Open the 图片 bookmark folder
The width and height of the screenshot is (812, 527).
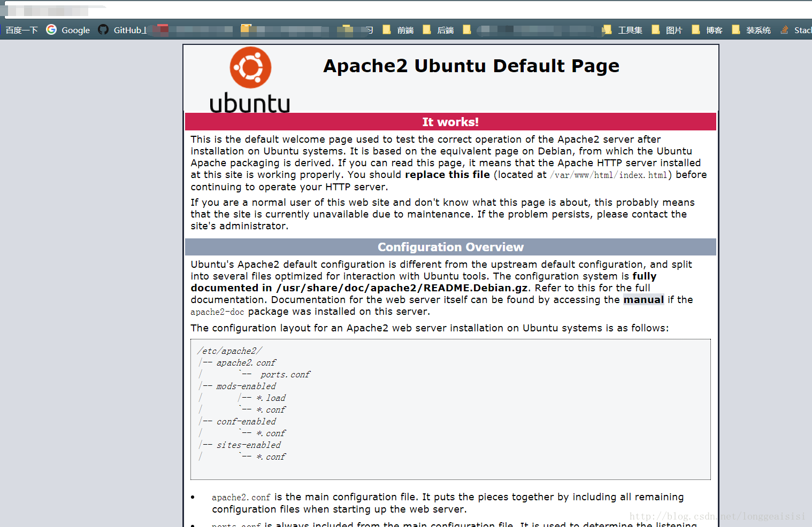[x=674, y=30]
